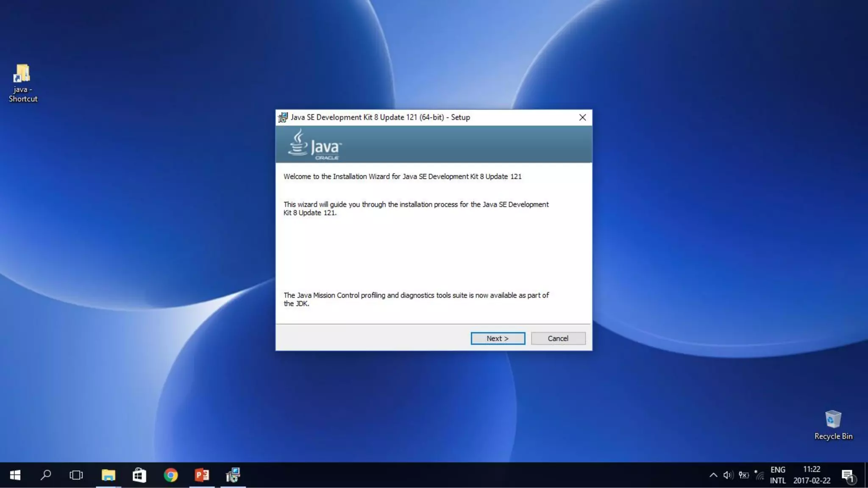
Task: Open File Explorer from the taskbar
Action: [108, 475]
